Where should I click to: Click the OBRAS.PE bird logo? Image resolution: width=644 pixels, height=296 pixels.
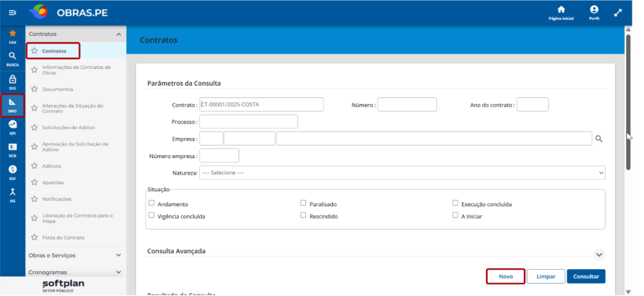tap(38, 12)
